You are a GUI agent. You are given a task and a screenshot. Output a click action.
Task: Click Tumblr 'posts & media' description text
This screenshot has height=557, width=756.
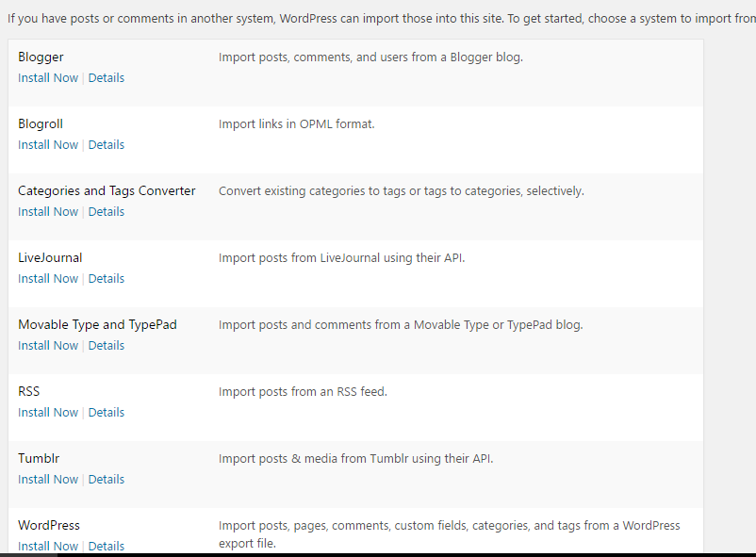point(355,459)
